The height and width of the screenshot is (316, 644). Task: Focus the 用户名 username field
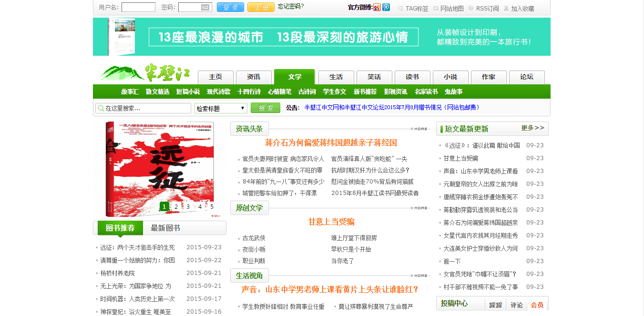138,7
